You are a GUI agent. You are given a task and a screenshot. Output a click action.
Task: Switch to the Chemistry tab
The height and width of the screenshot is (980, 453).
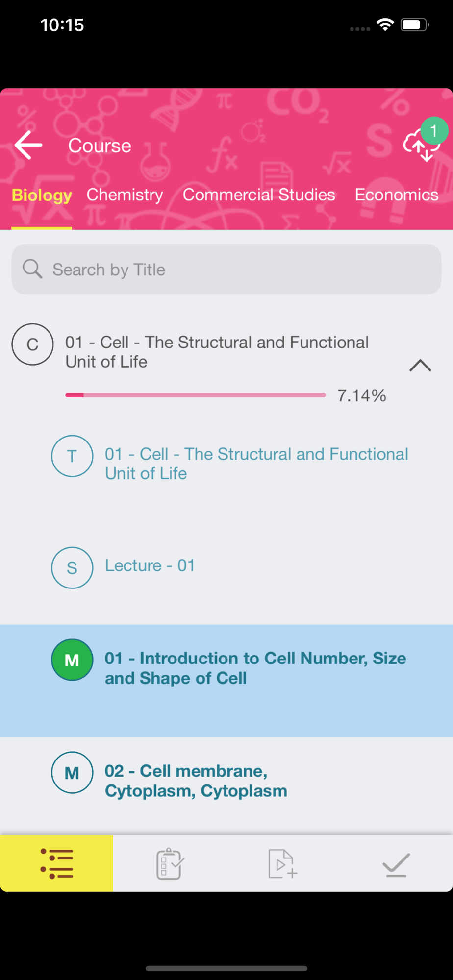tap(125, 195)
